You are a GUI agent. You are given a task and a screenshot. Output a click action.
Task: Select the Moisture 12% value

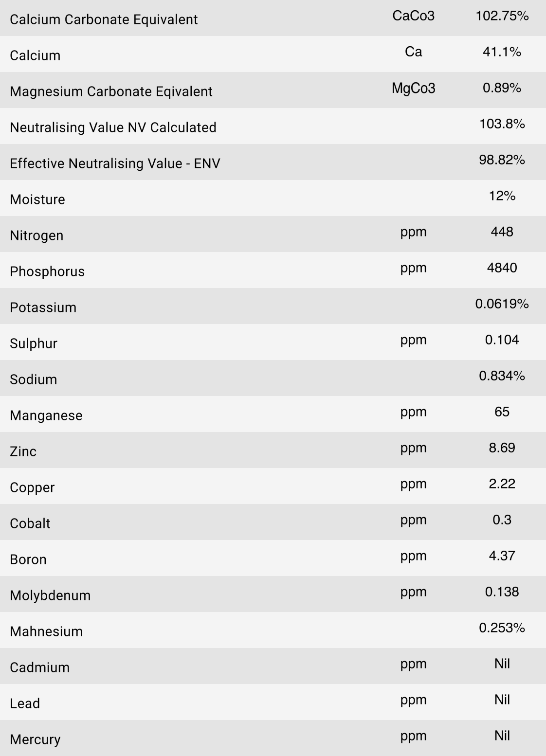pyautogui.click(x=502, y=196)
